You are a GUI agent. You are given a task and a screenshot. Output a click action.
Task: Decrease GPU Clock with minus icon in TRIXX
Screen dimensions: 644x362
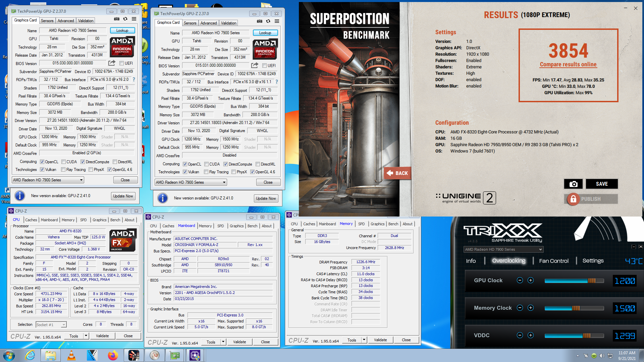pos(520,280)
